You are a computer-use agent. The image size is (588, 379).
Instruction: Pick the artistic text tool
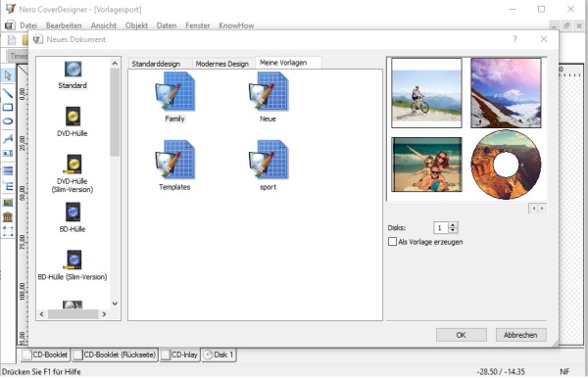point(8,139)
